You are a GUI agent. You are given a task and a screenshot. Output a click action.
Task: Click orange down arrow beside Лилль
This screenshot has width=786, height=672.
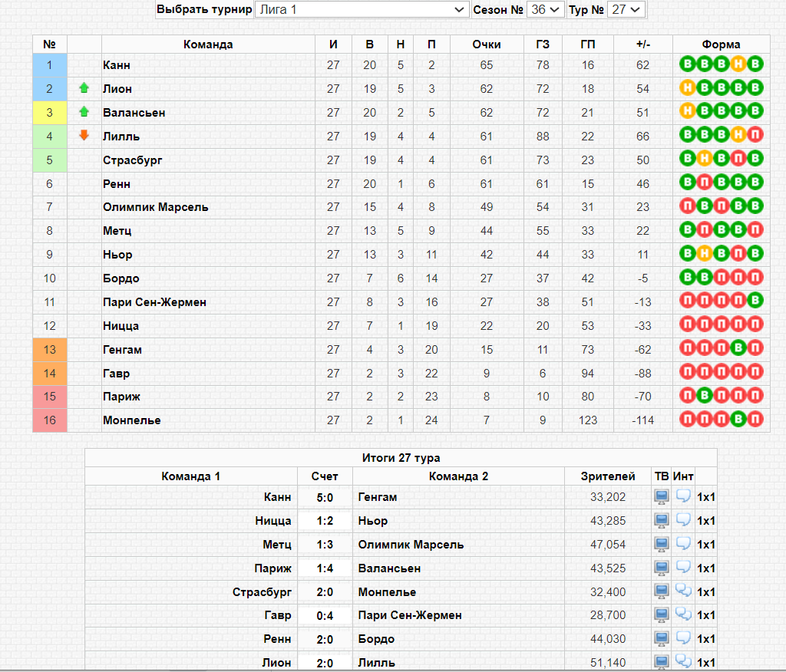84,135
